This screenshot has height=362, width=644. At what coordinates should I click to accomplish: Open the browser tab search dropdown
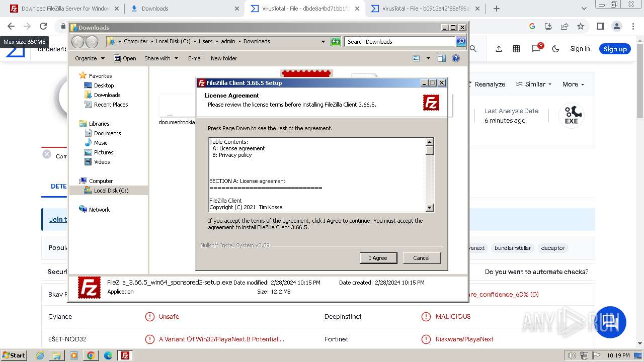(584, 9)
